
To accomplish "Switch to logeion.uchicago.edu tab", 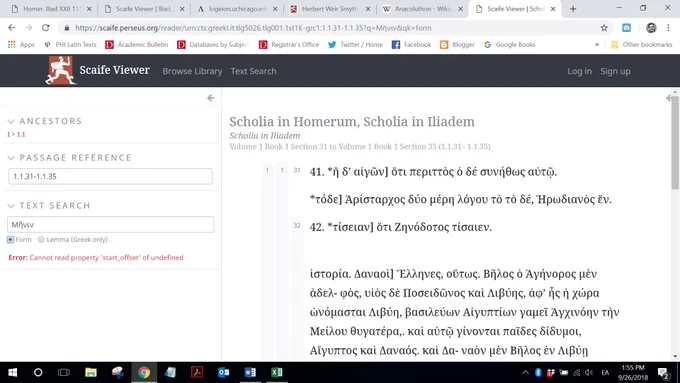I will click(x=237, y=9).
